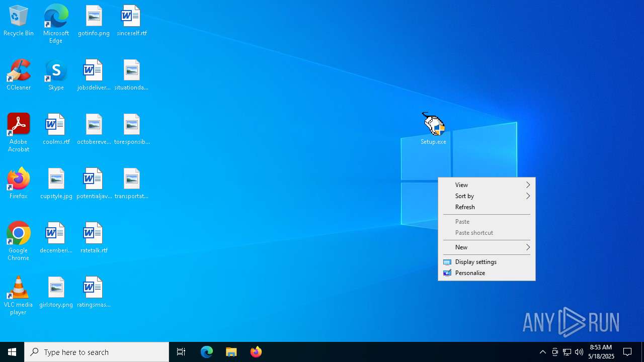Select the ratingsmas Word document icon
The image size is (644, 362).
tap(94, 293)
